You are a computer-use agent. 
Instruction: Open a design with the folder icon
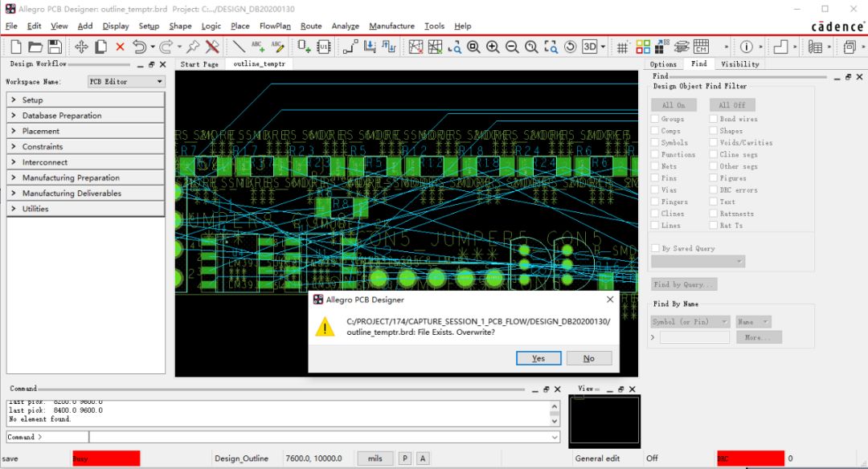35,47
